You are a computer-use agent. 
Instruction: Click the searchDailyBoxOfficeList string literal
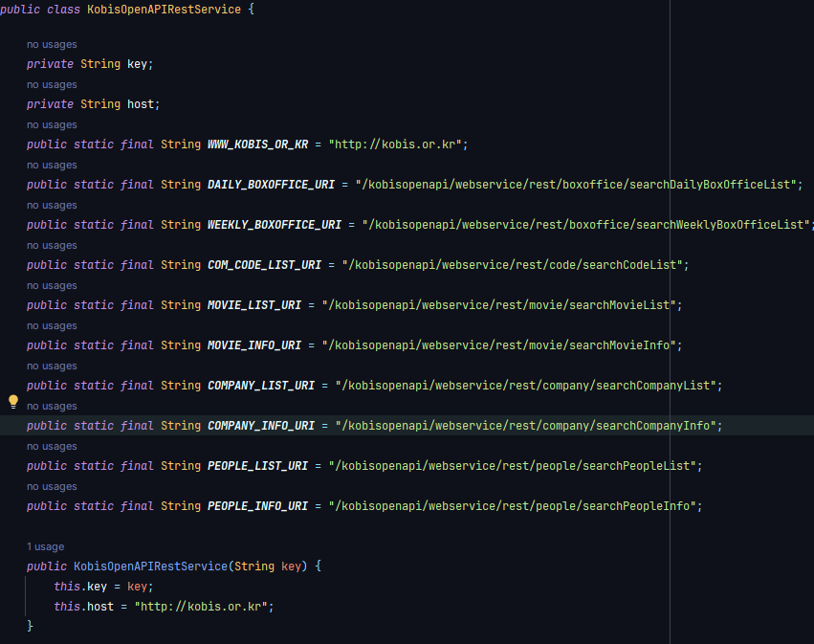pyautogui.click(x=576, y=185)
